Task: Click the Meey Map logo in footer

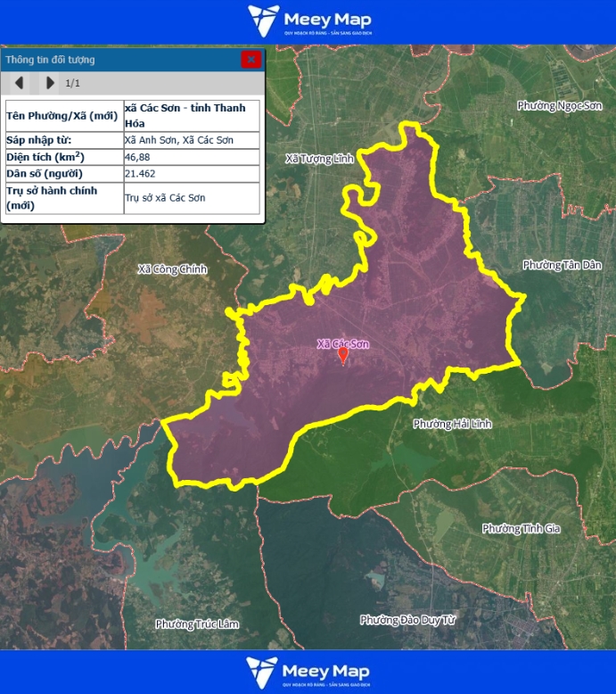Action: [x=308, y=672]
